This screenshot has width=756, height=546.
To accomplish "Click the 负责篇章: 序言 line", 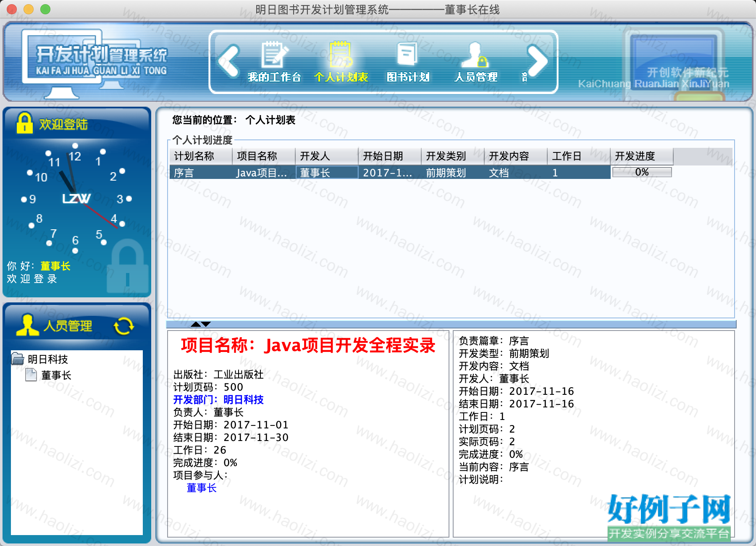I will coord(494,341).
